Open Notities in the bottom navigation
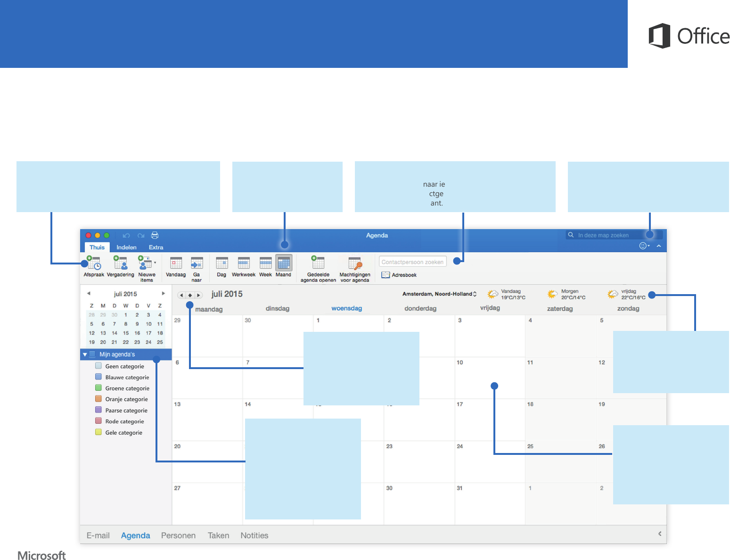The width and height of the screenshot is (730, 560). [x=254, y=535]
